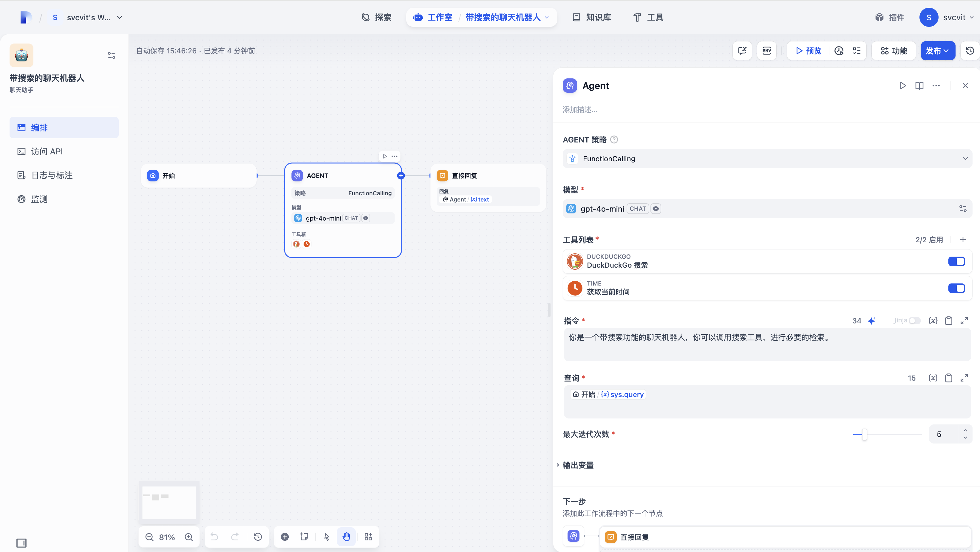Click the ENV environment variables icon

[766, 51]
